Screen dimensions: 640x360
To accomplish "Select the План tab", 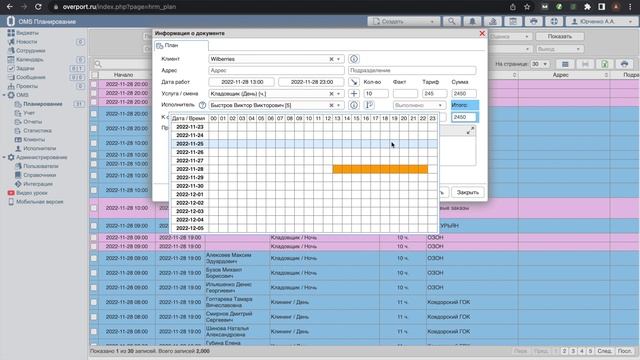I will point(182,45).
